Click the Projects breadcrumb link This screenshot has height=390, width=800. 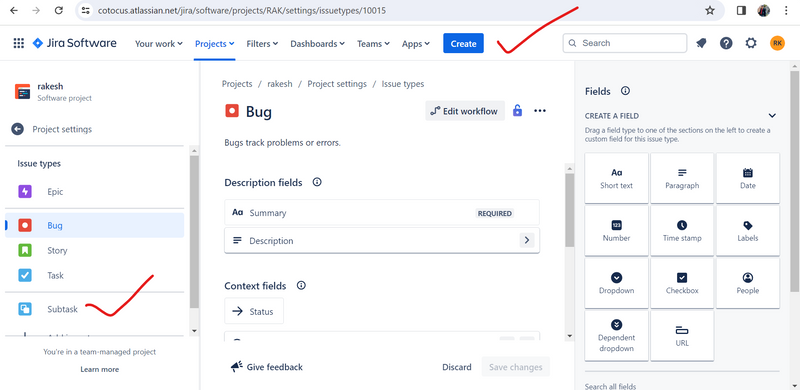(x=237, y=84)
